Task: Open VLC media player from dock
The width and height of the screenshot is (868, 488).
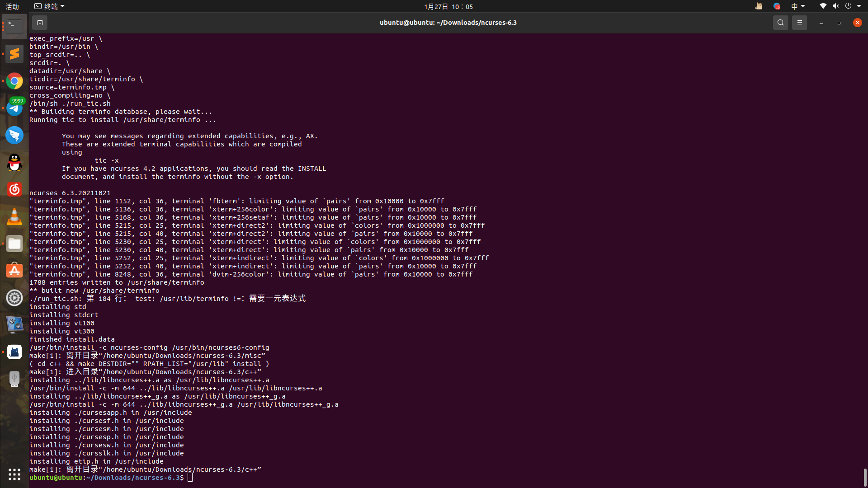Action: [x=14, y=216]
